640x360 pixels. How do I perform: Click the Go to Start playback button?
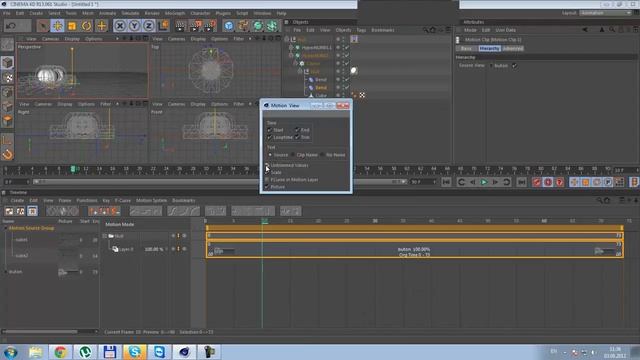(446, 182)
